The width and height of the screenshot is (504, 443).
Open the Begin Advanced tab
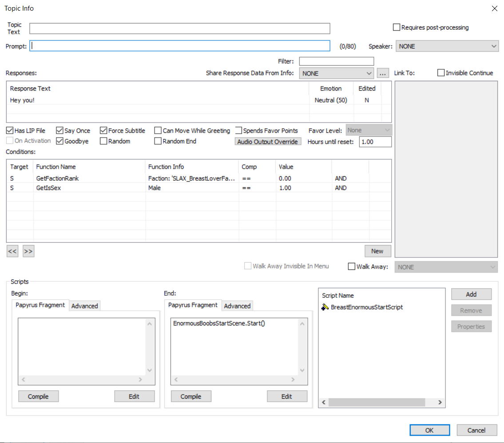coord(84,306)
